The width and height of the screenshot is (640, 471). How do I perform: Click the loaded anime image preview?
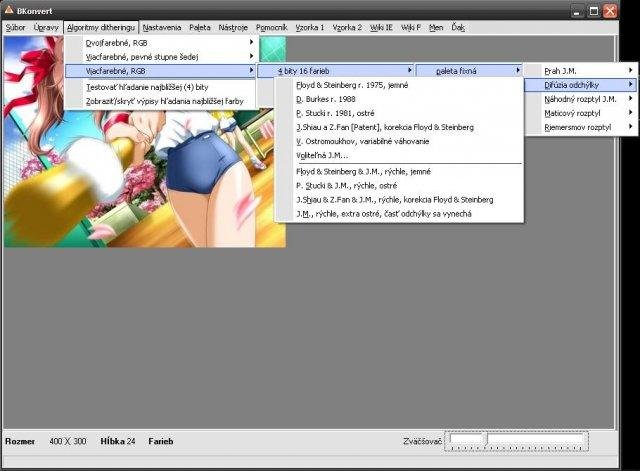tap(145, 142)
